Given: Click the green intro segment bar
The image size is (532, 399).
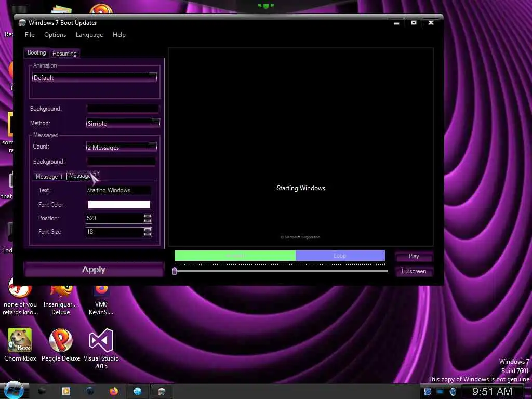Looking at the screenshot, I should [x=235, y=256].
